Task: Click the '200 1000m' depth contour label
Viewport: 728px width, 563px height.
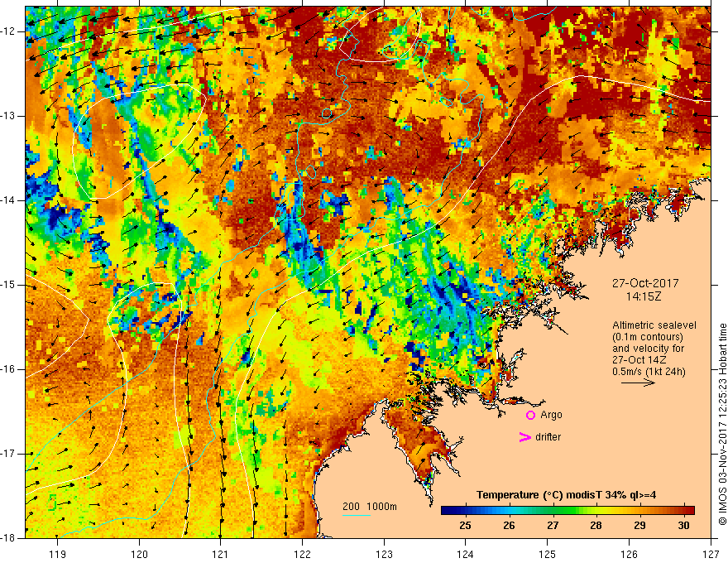Action: tap(370, 507)
